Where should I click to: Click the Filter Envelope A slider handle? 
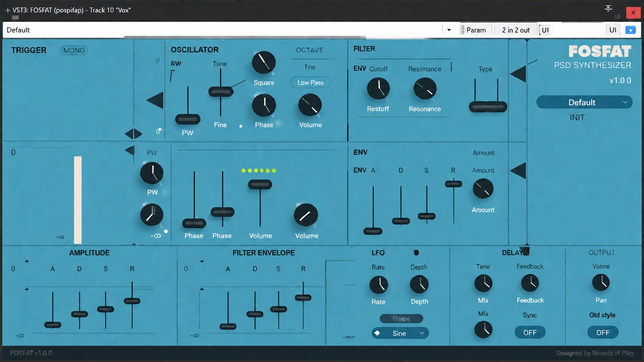click(x=228, y=327)
